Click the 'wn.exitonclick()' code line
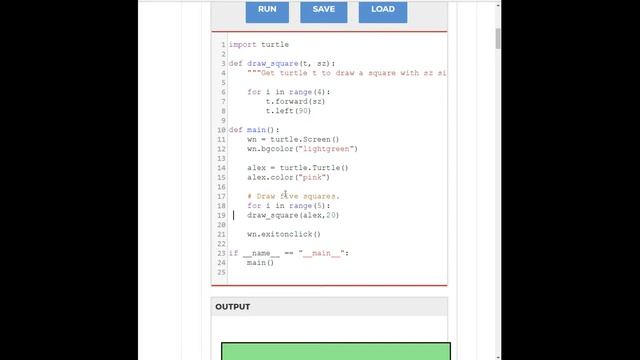 284,234
